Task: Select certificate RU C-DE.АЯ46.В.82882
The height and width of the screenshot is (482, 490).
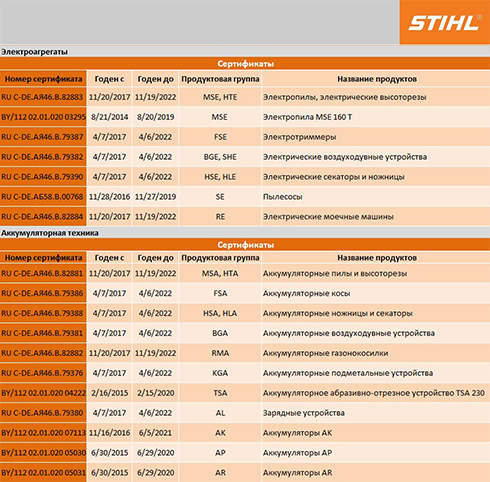Action: (x=42, y=353)
